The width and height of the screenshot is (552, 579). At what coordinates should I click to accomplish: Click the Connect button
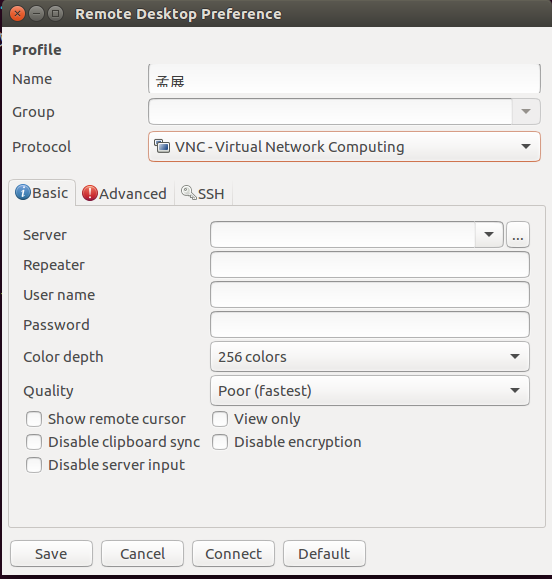(233, 554)
